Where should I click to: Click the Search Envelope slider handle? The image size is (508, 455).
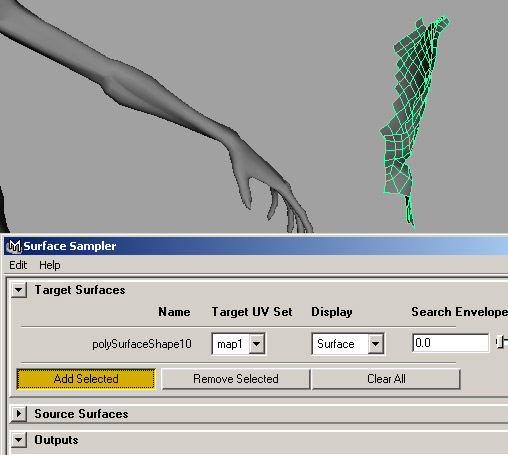coord(500,342)
